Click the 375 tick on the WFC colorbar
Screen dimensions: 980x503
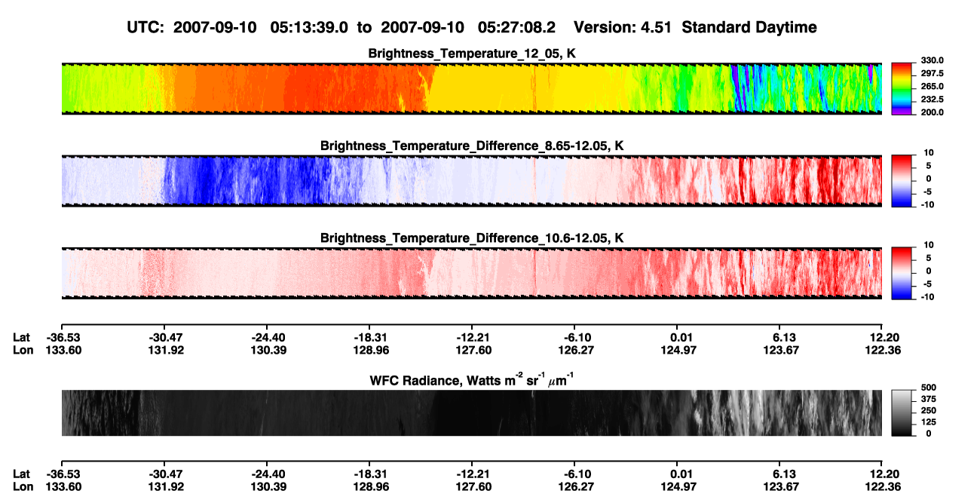[929, 399]
